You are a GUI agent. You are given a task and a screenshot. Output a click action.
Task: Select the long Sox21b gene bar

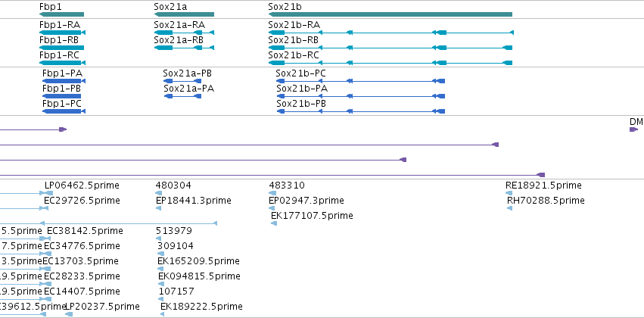point(390,14)
